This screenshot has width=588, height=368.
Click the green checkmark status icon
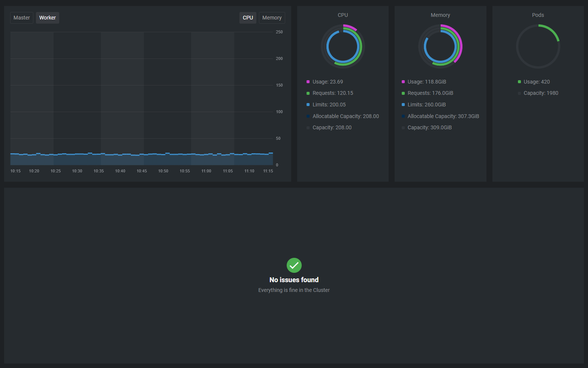294,265
